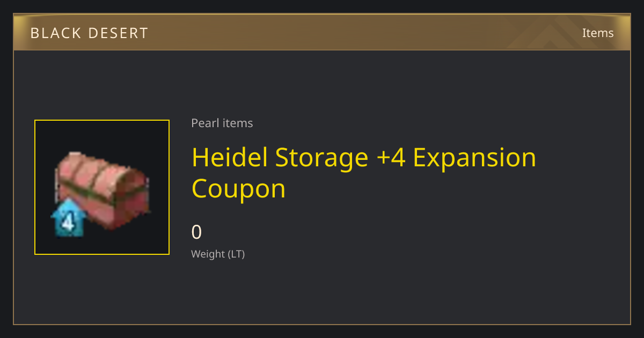Select the Pearl items category label
The image size is (644, 338).
[x=222, y=123]
